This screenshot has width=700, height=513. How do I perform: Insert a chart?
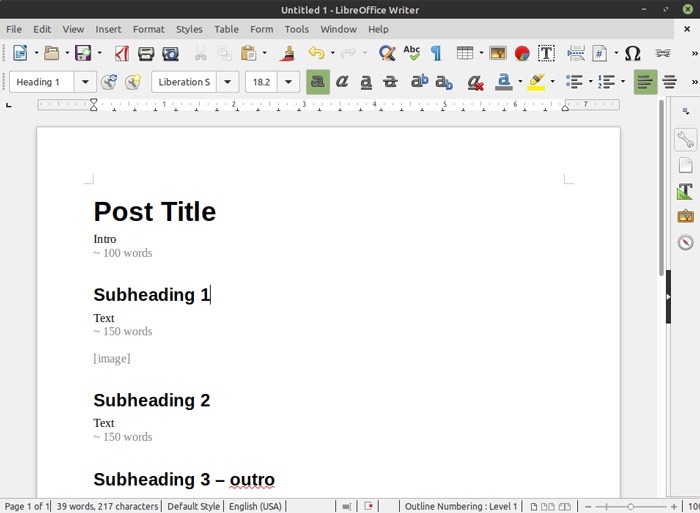coord(522,53)
